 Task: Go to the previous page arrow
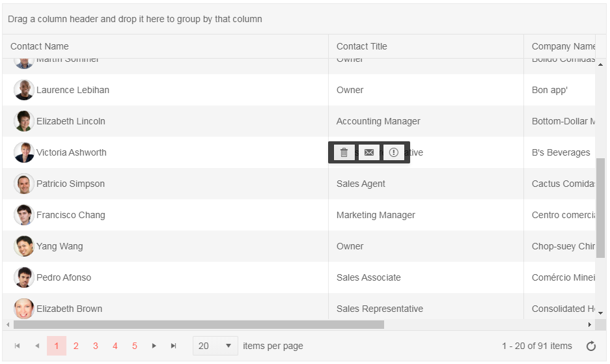pos(37,346)
